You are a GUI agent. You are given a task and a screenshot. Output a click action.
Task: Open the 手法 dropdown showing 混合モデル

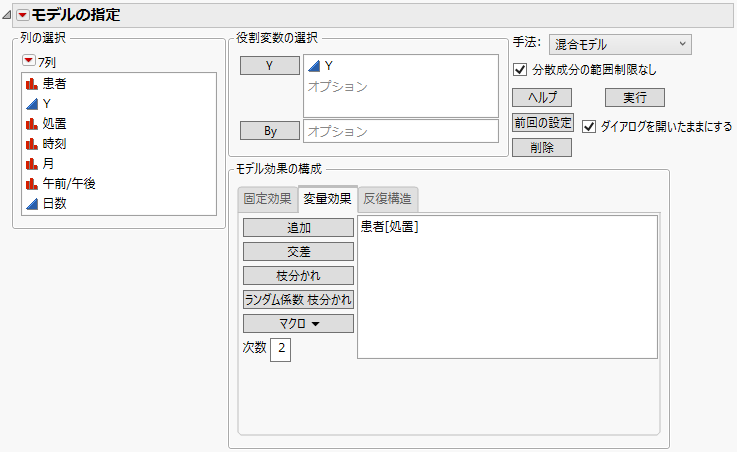[620, 45]
